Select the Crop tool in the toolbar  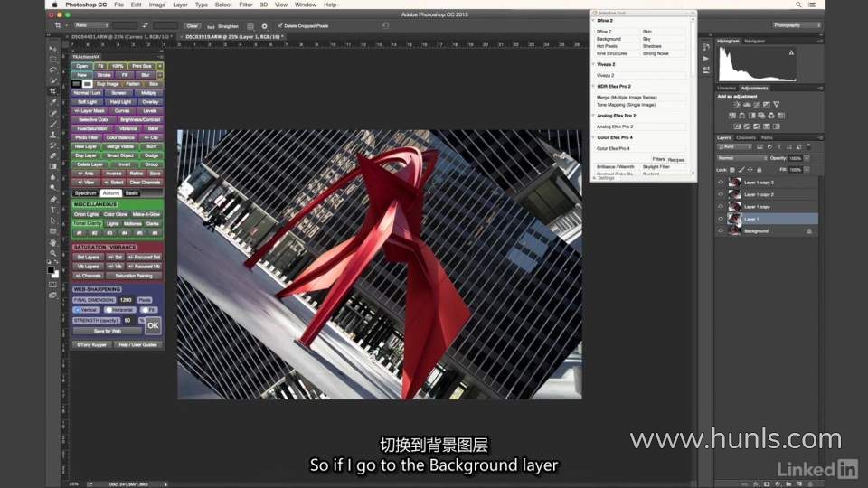tap(53, 90)
